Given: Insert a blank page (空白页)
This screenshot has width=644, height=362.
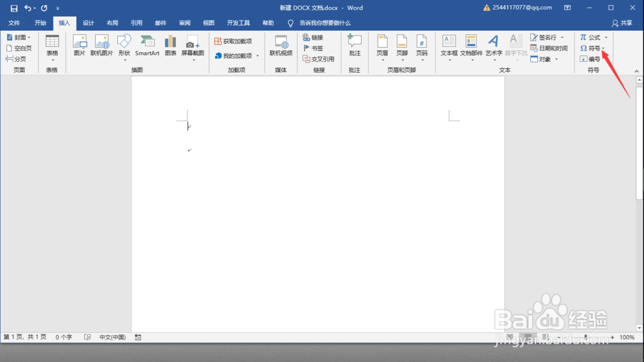Looking at the screenshot, I should click(19, 48).
